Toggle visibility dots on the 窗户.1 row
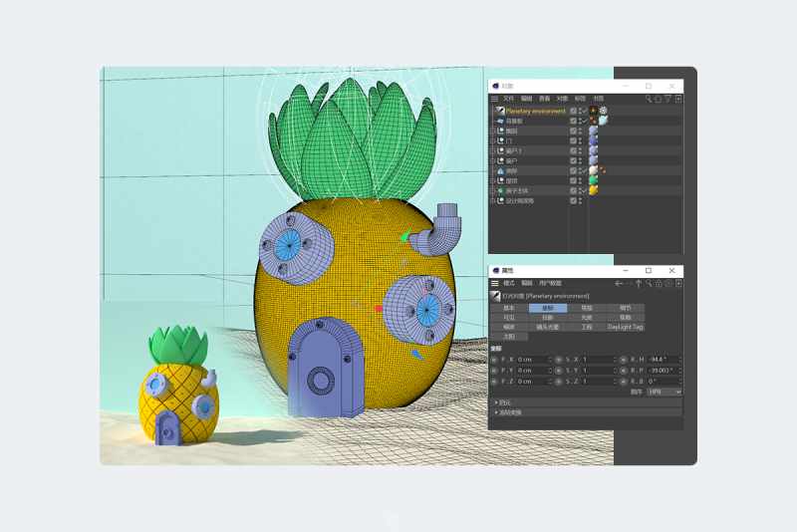The width and height of the screenshot is (797, 532). 580,150
